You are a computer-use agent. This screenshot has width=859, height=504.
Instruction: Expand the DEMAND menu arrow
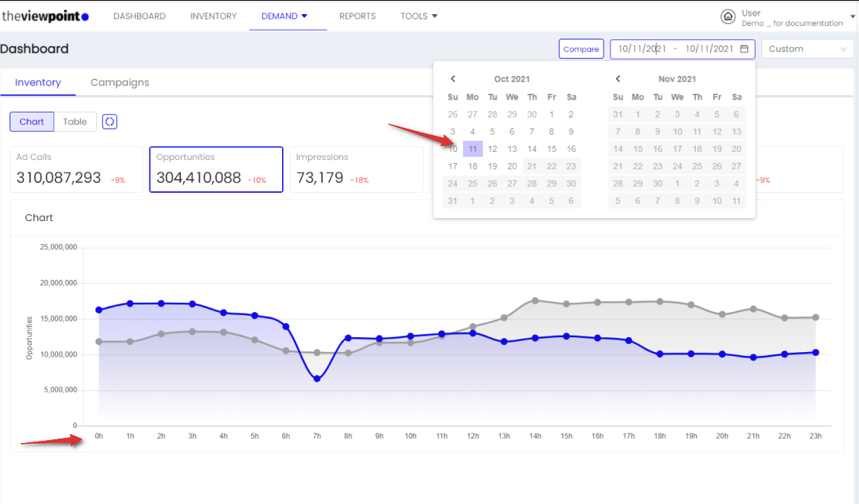(x=304, y=16)
